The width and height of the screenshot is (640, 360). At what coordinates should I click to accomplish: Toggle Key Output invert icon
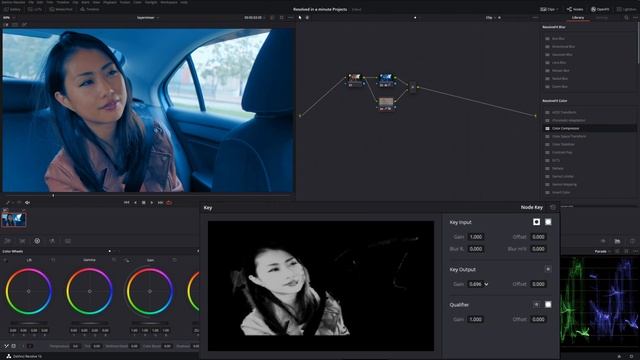tap(548, 269)
